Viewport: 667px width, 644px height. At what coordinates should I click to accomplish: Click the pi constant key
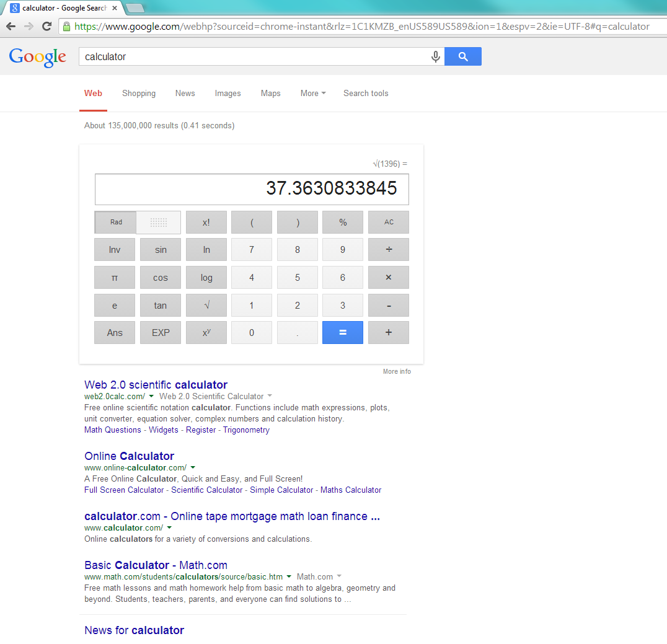(x=115, y=277)
